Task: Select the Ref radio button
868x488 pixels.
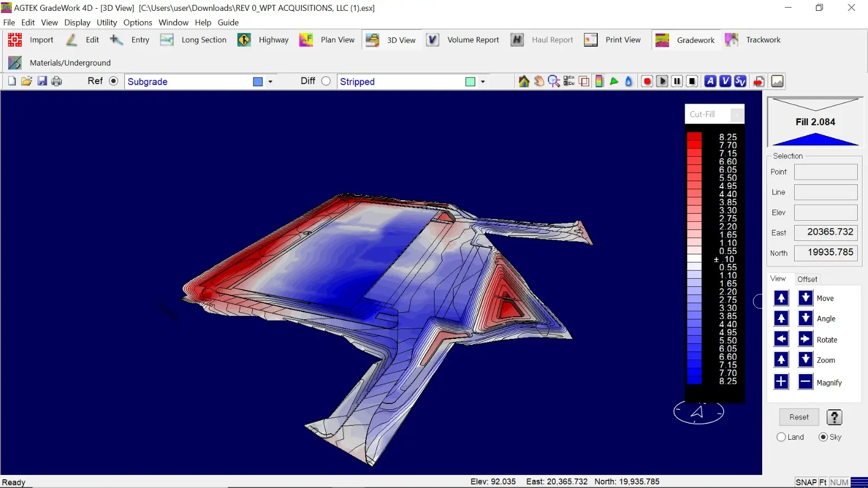Action: [113, 81]
